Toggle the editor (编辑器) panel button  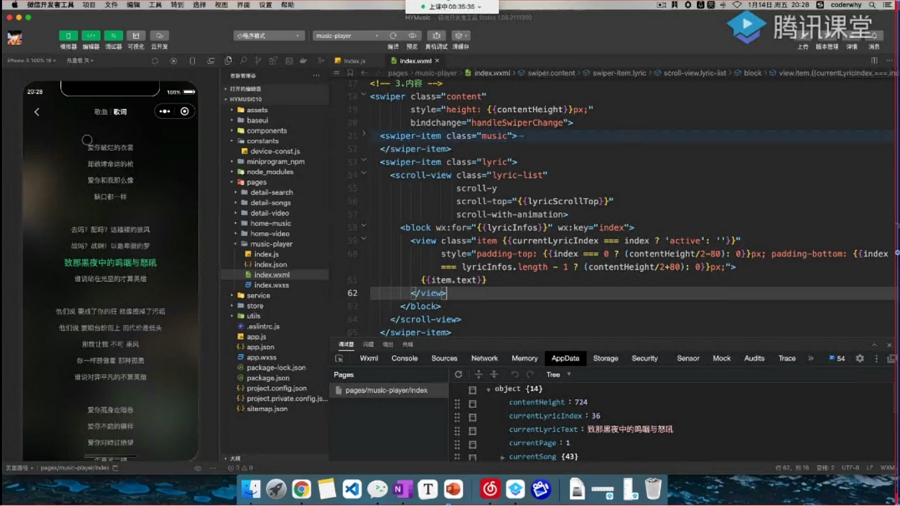[91, 36]
